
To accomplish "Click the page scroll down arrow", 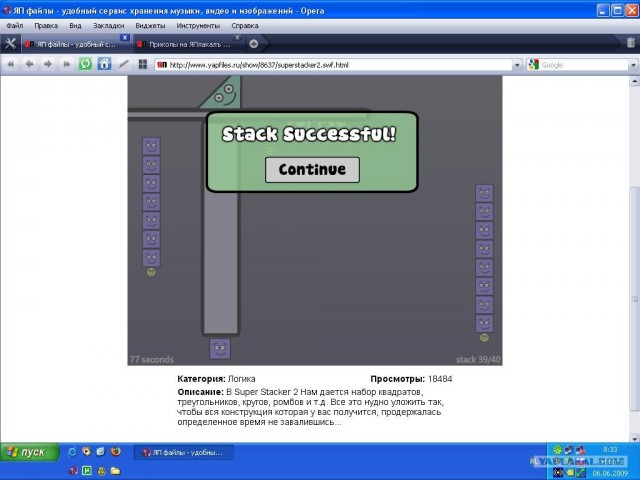I will [x=634, y=438].
